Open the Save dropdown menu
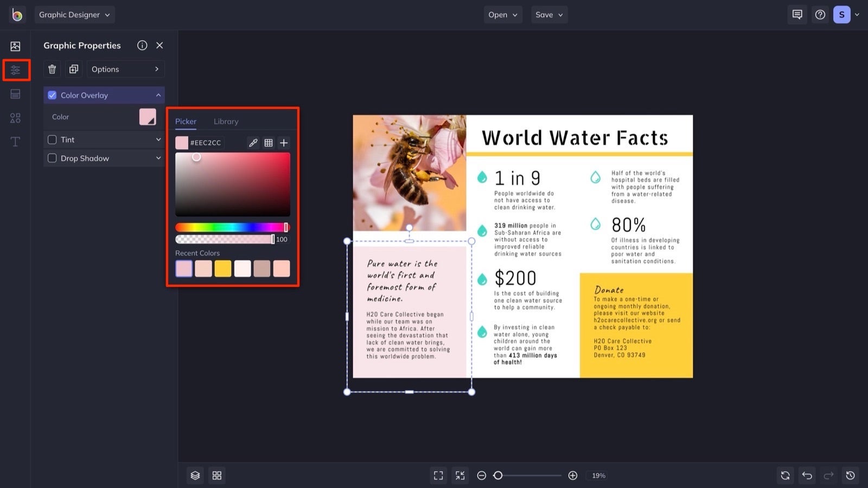The width and height of the screenshot is (868, 488). [549, 15]
